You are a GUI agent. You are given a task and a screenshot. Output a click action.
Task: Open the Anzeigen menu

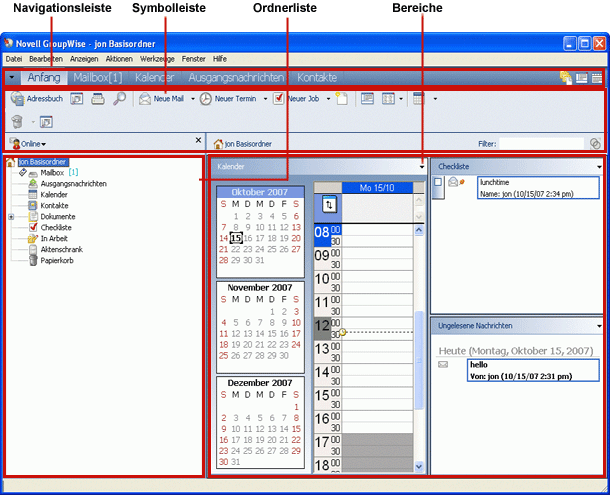pyautogui.click(x=84, y=59)
